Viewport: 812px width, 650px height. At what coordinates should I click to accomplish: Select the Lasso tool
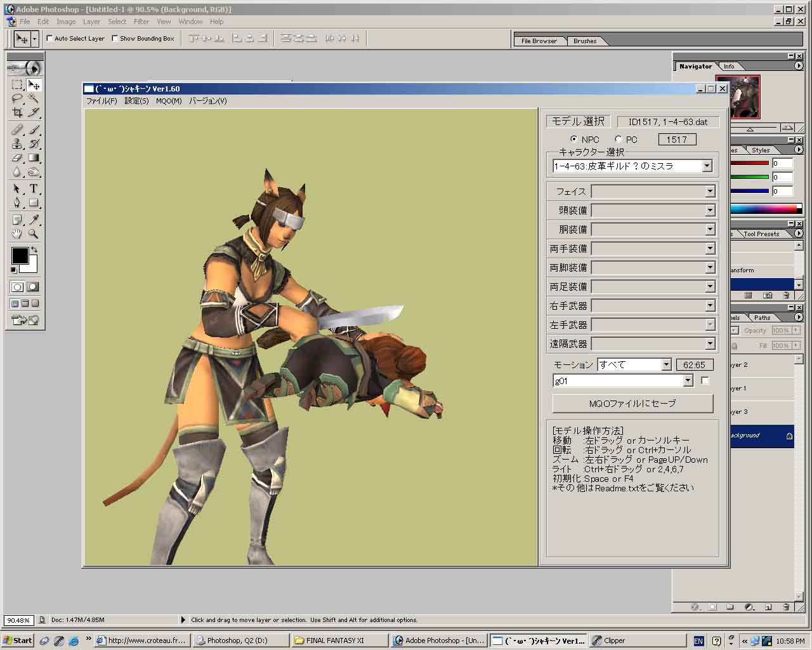pyautogui.click(x=17, y=99)
